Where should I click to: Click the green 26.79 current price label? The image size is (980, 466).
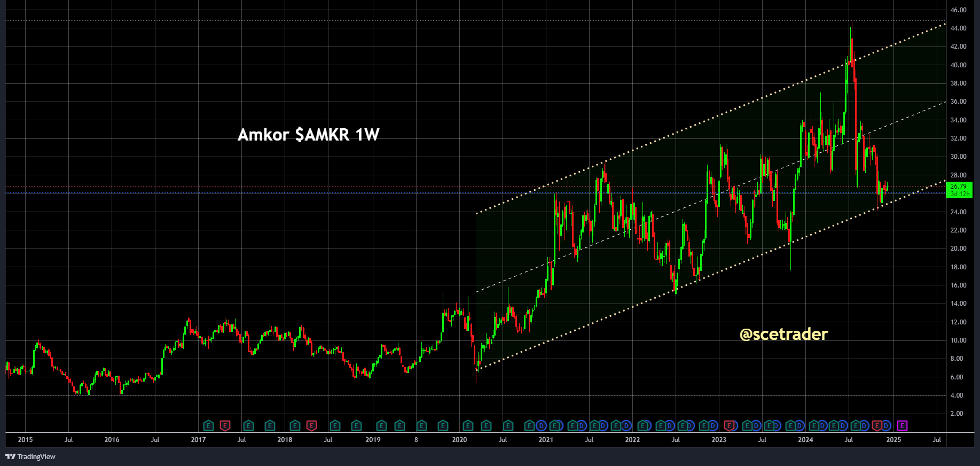click(x=959, y=190)
